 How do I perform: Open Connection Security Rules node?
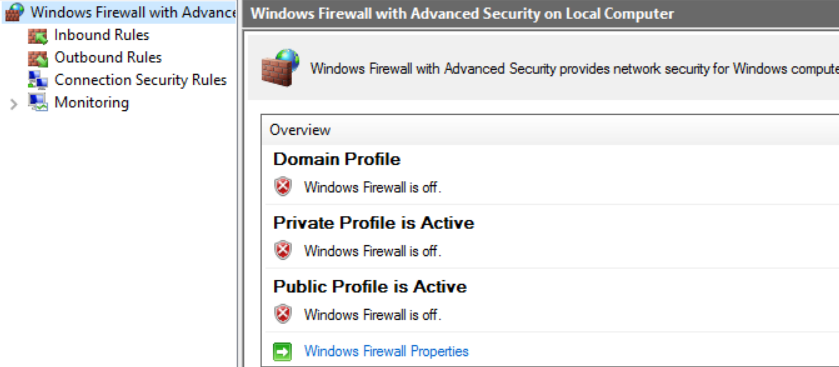(141, 80)
